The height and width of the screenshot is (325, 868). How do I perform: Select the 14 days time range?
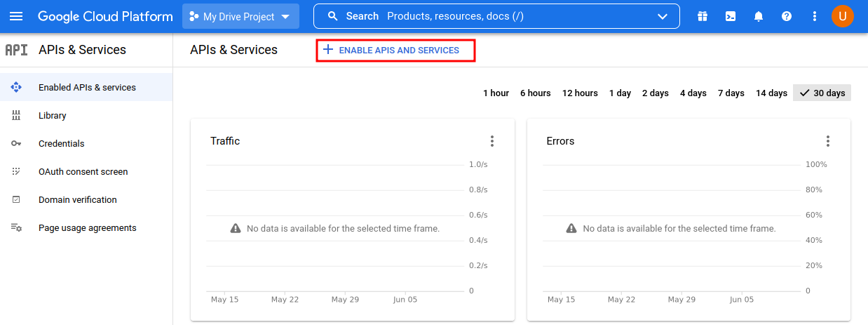click(x=771, y=93)
